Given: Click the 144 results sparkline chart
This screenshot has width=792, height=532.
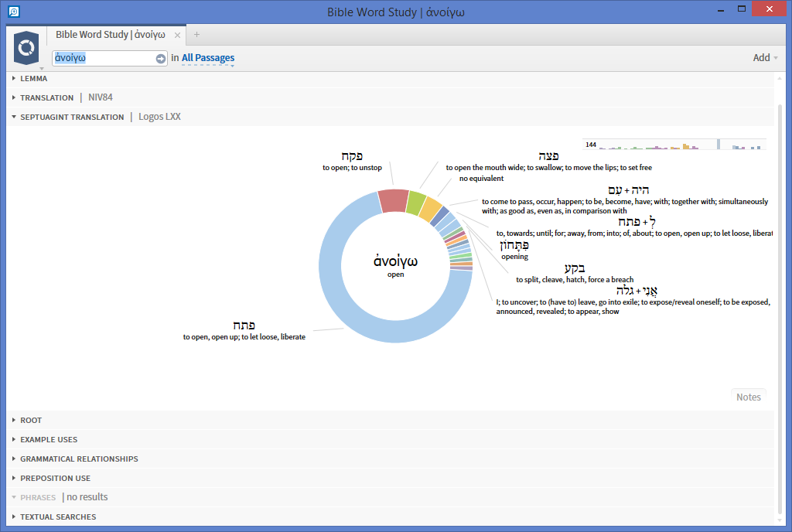Looking at the screenshot, I should pos(674,145).
